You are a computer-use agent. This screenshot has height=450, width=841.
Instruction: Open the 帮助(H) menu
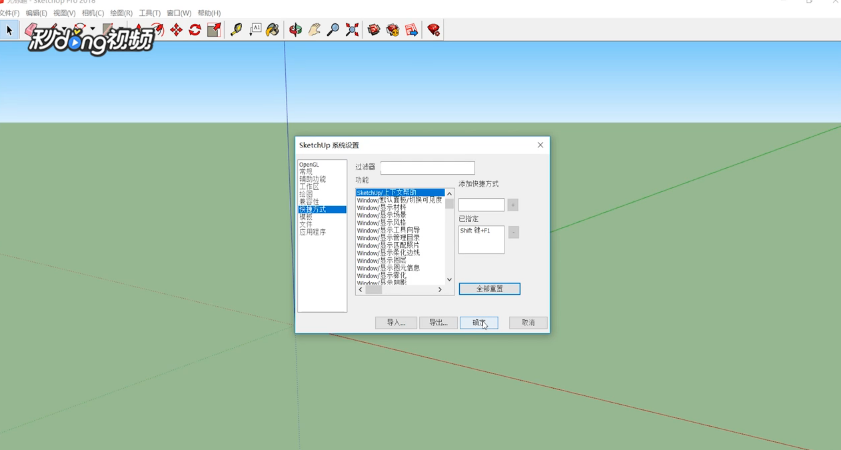(x=209, y=13)
